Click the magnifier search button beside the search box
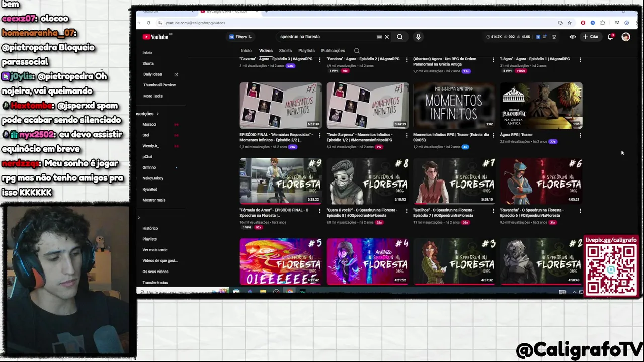This screenshot has width=644, height=362. [400, 37]
